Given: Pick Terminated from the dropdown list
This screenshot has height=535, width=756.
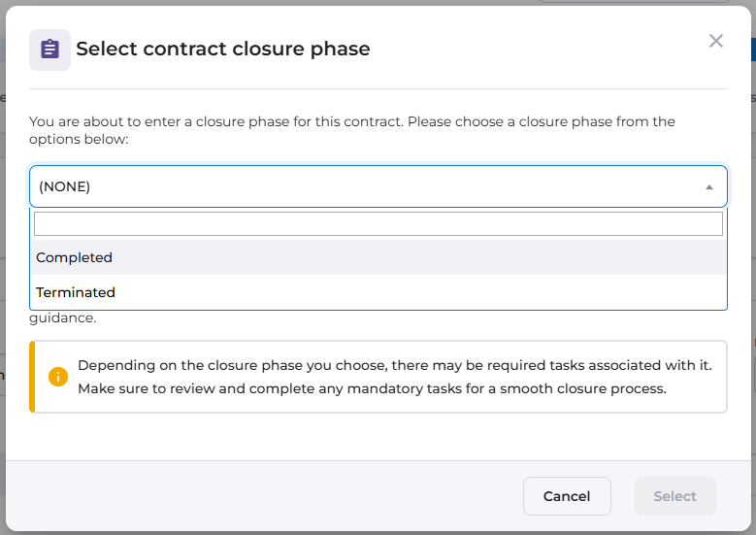Looking at the screenshot, I should point(76,292).
